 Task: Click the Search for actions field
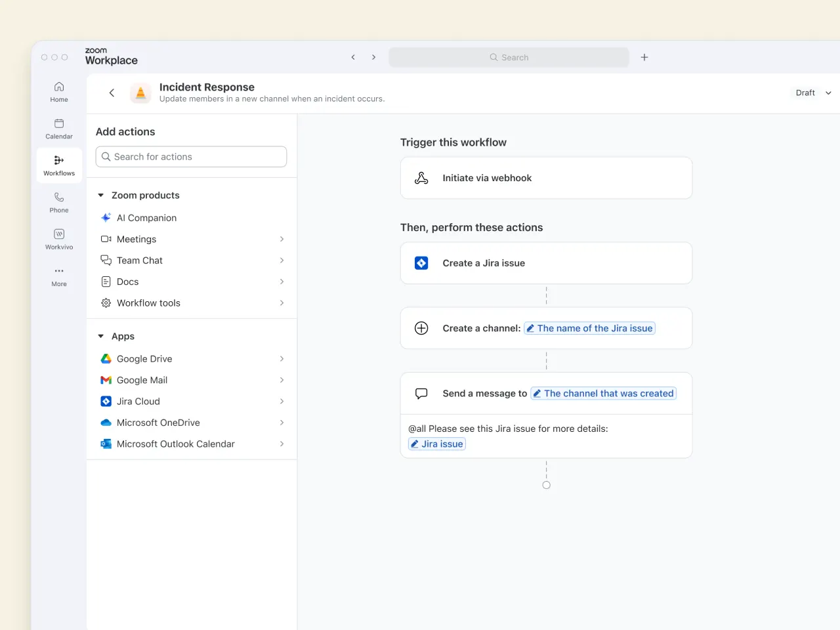coord(191,157)
